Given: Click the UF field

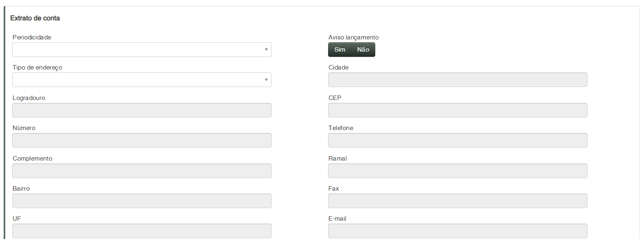Looking at the screenshot, I should pos(141,230).
